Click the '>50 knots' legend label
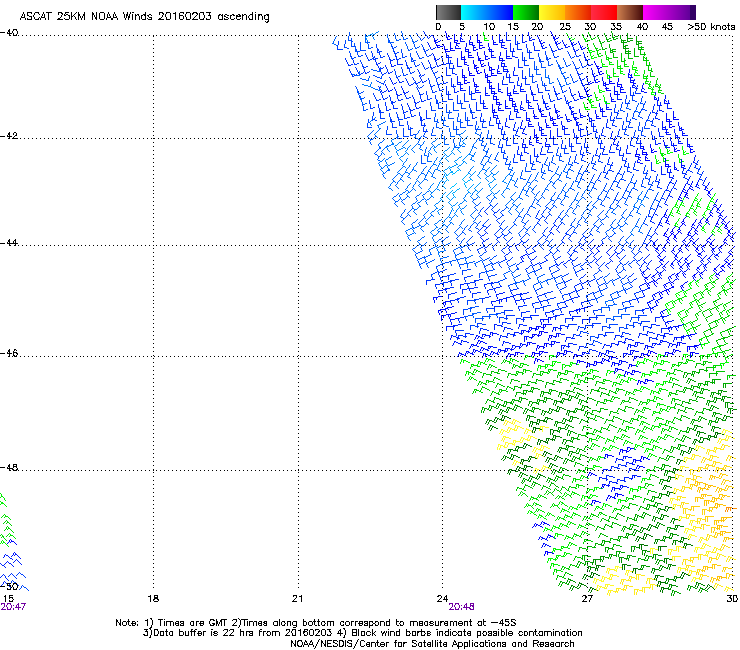740x650 pixels. [711, 27]
